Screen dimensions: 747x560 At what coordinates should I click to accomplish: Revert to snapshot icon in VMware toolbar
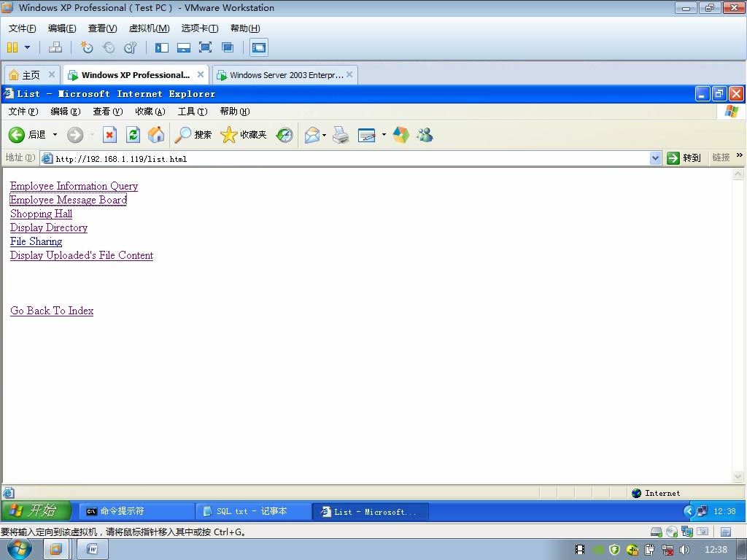coord(109,47)
